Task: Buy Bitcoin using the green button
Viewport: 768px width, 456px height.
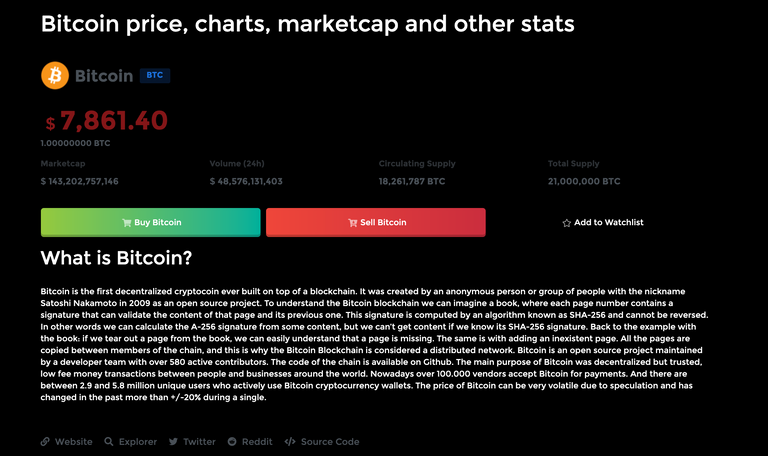Action: click(x=150, y=222)
